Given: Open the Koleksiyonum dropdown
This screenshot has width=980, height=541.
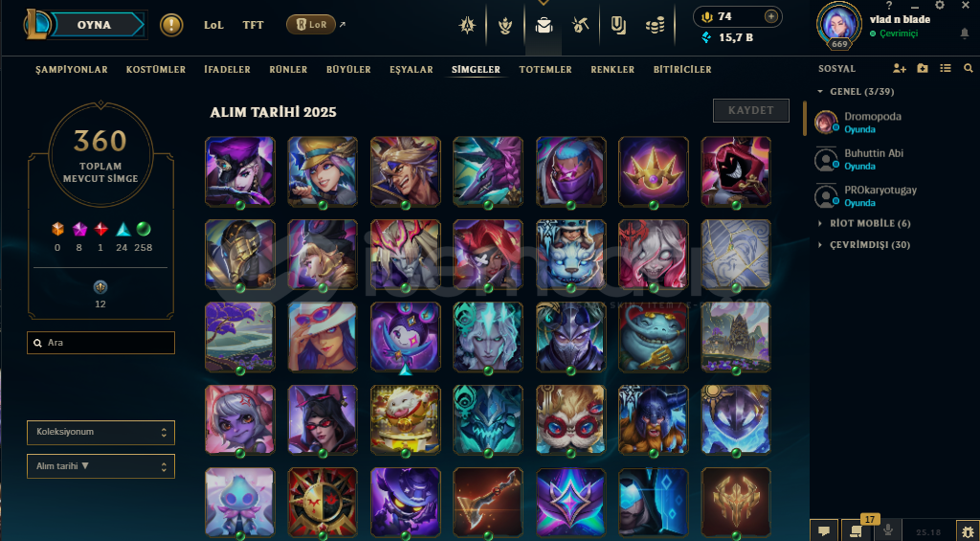Looking at the screenshot, I should point(100,432).
